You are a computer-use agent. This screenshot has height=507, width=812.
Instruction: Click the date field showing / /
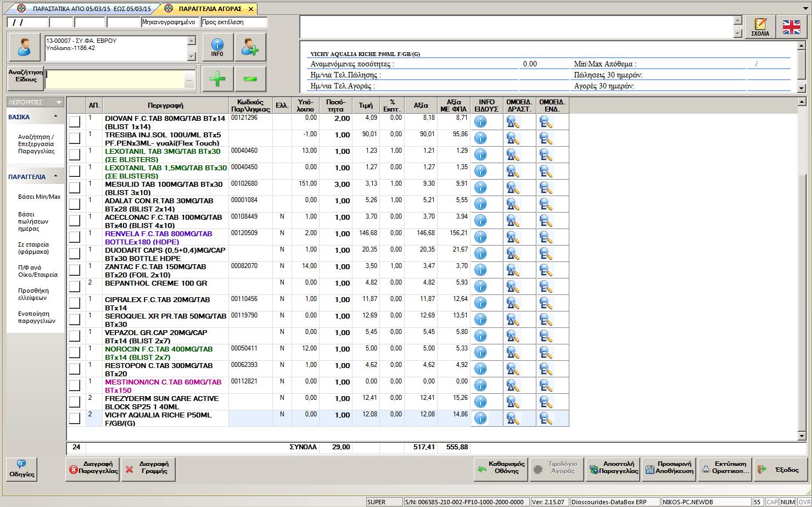click(27, 22)
